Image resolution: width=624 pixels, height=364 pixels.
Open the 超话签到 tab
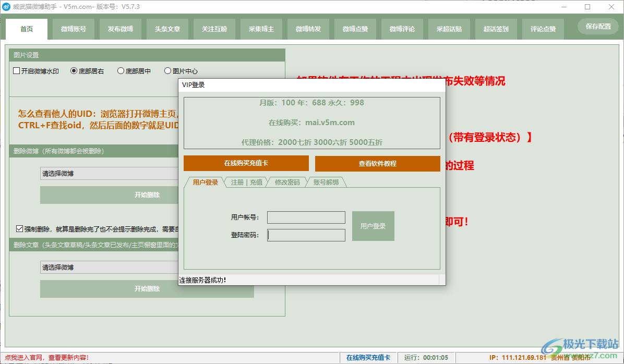pyautogui.click(x=496, y=29)
